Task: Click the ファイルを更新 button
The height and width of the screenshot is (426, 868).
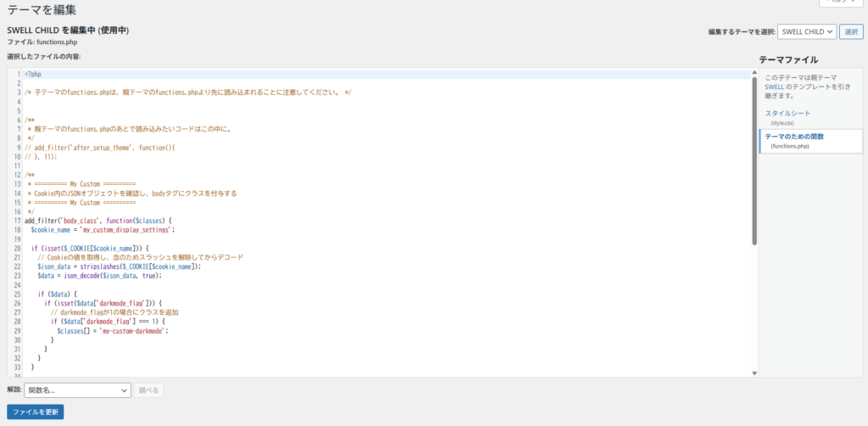Action: (35, 412)
